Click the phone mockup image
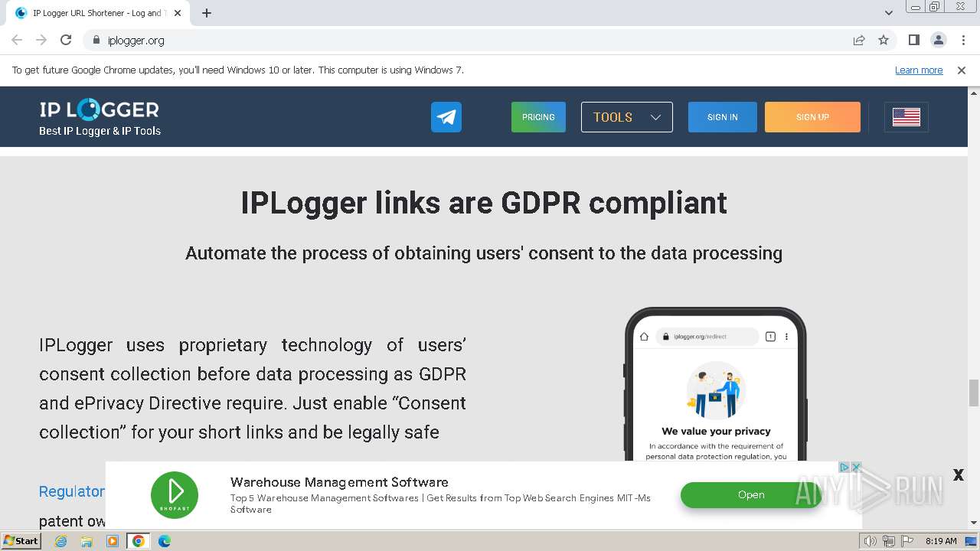Image resolution: width=980 pixels, height=551 pixels. [715, 384]
